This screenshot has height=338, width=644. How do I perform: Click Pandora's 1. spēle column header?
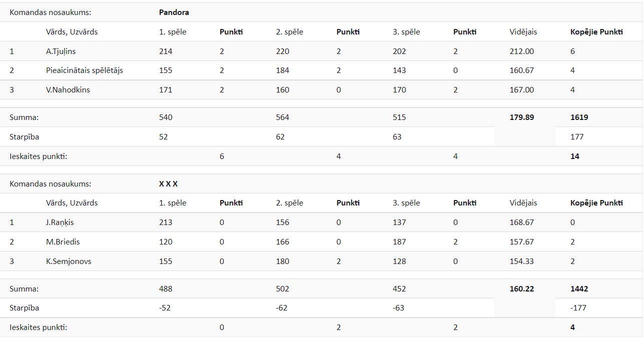pyautogui.click(x=173, y=32)
